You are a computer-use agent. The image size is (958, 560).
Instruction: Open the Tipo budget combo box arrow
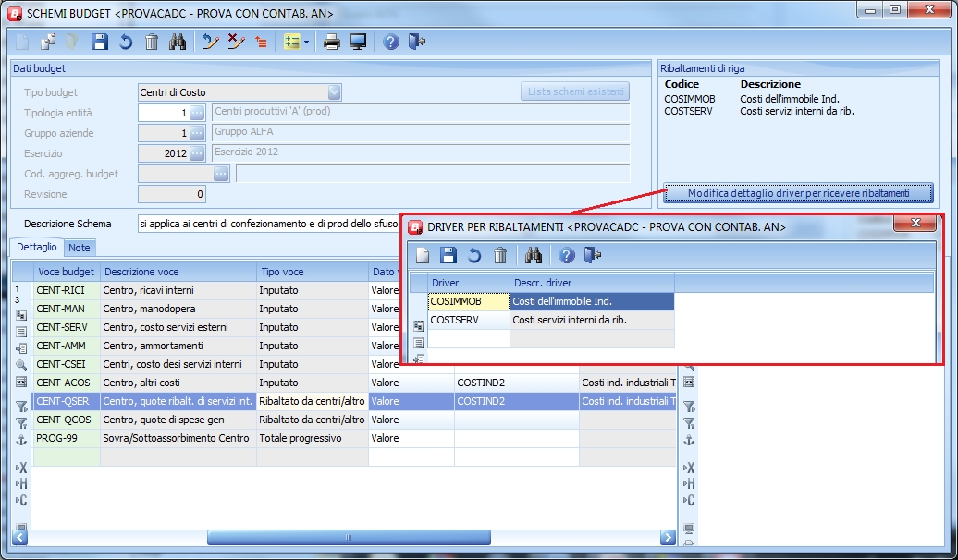click(334, 92)
